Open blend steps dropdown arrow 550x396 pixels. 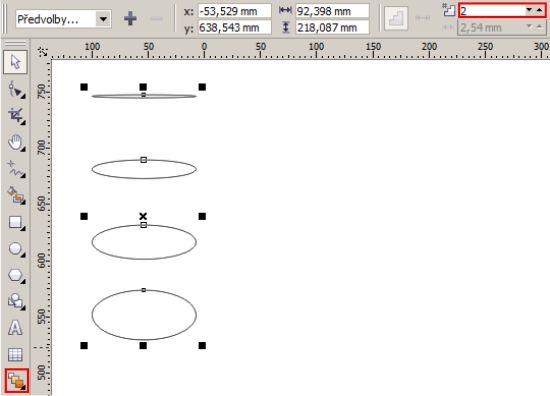pyautogui.click(x=529, y=10)
